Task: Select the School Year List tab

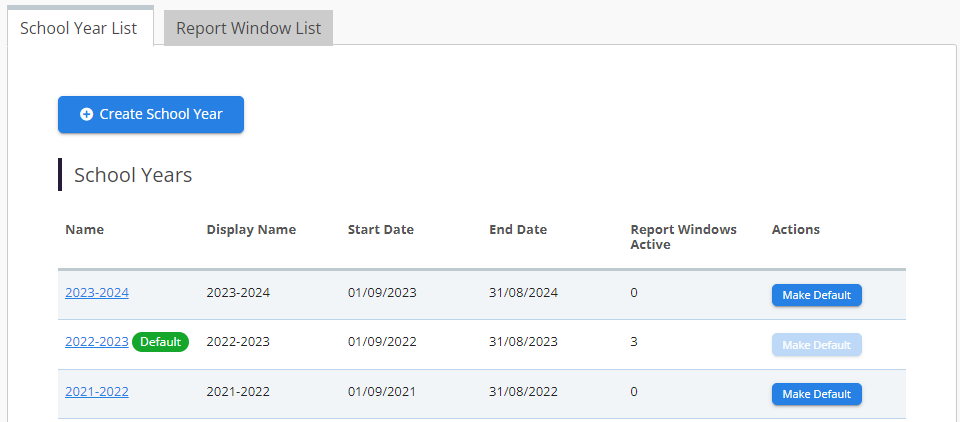Action: pos(79,28)
